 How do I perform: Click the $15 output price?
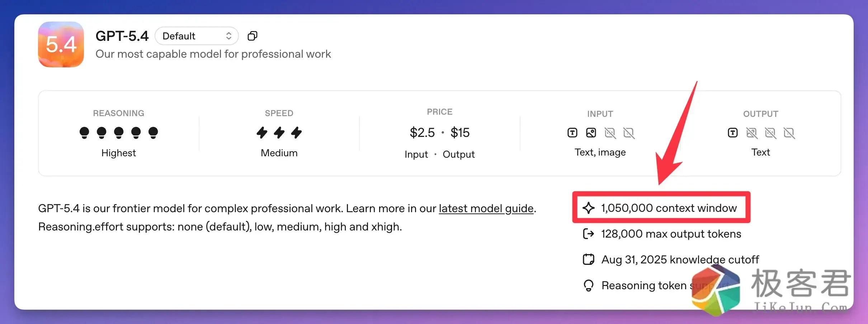(460, 133)
